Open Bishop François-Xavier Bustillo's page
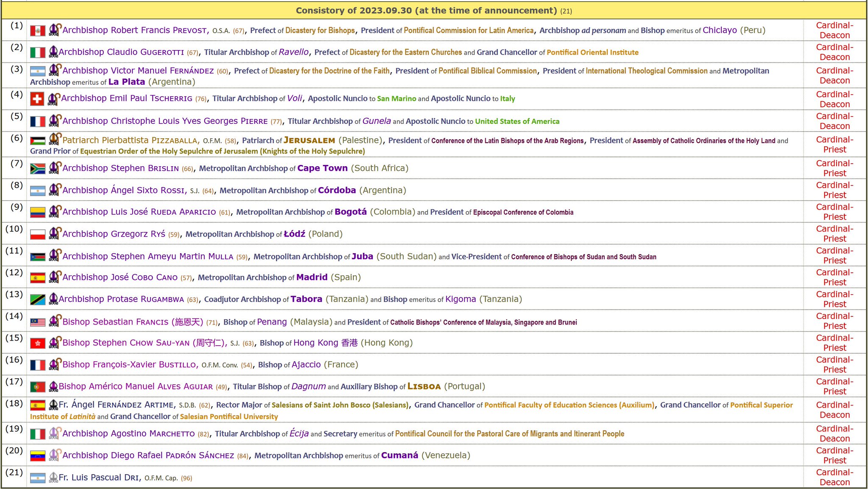Viewport: 868px width, 489px height. (129, 364)
